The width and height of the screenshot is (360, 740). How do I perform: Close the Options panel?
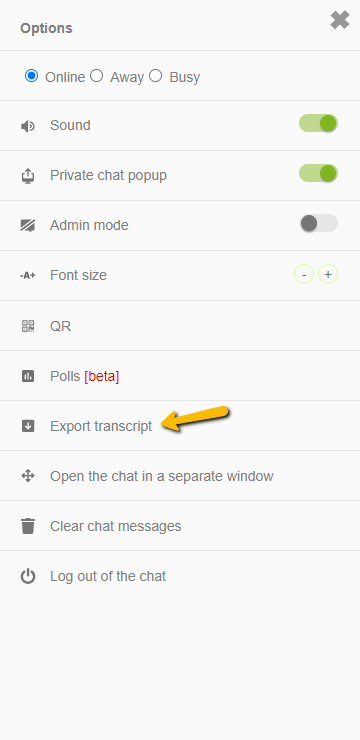coord(340,20)
